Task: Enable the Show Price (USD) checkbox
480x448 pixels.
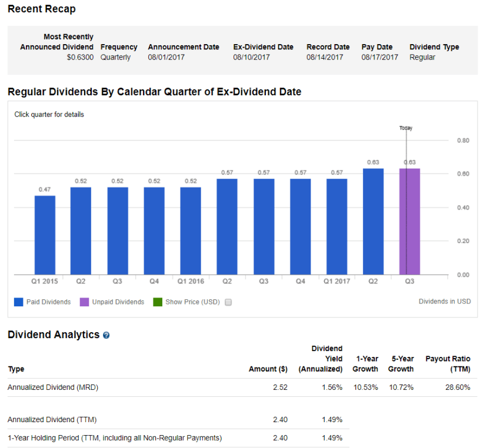Action: coord(228,302)
